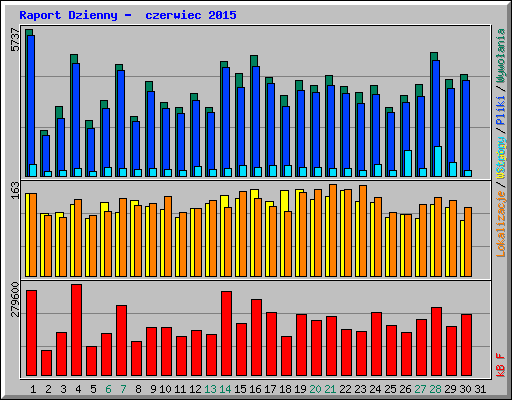Viewport: 512px width, 400px height.
Task: Click the day 28 label on the axis
Action: point(435,389)
